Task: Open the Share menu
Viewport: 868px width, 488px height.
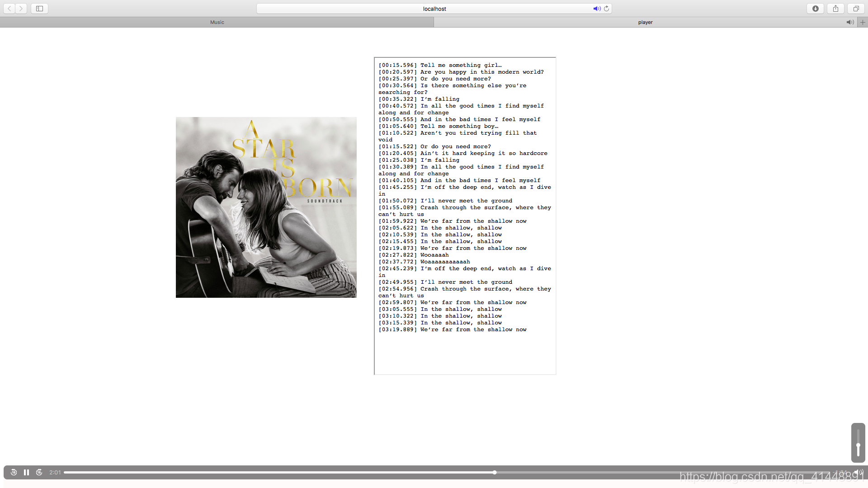Action: tap(835, 9)
